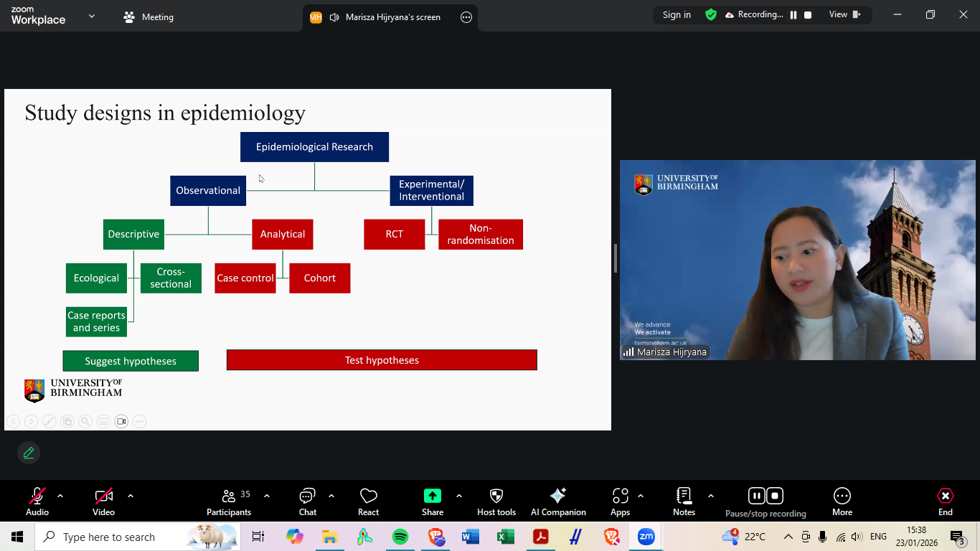
Task: Click the 22°C weather widget
Action: click(743, 537)
